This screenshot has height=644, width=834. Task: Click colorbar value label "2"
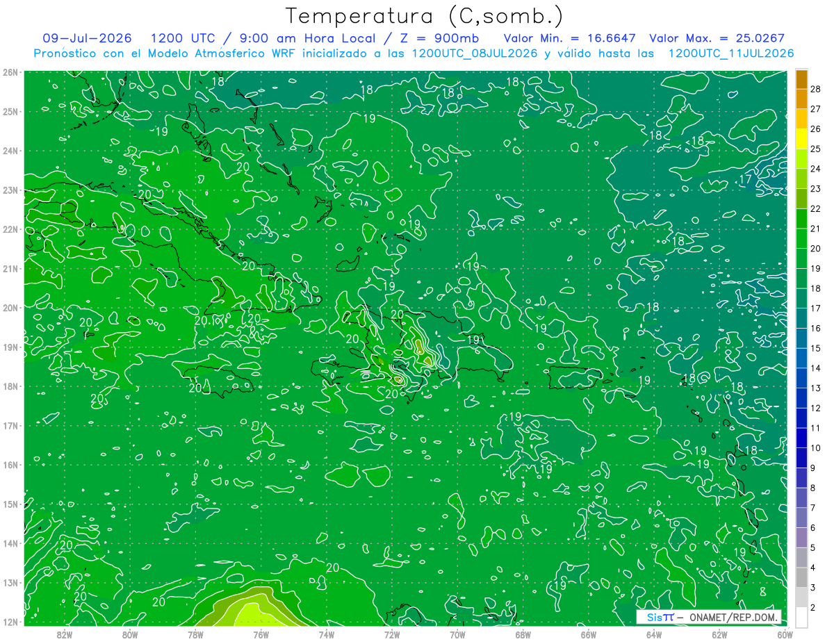pos(813,608)
